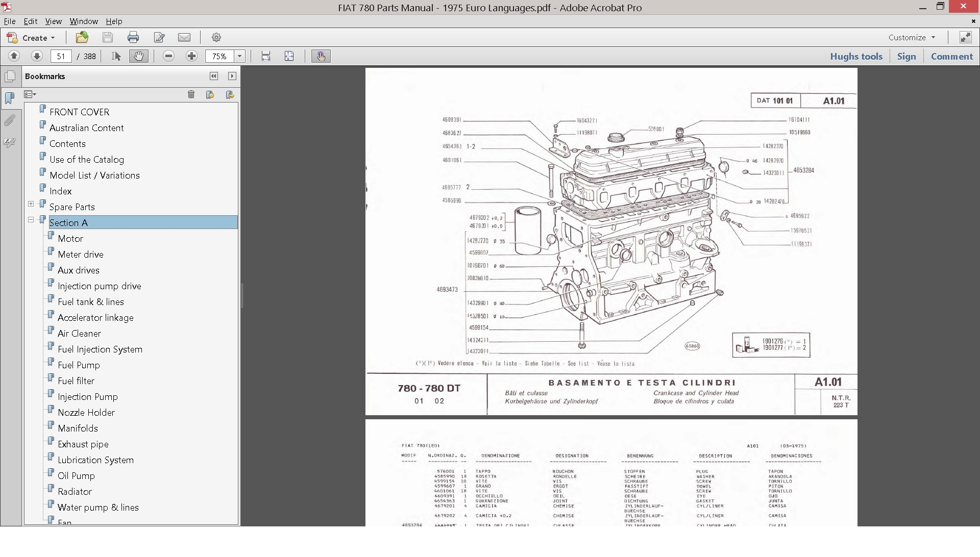Screen dimensions: 980x557
Task: Choose the Select tool arrow cursor
Action: [116, 56]
